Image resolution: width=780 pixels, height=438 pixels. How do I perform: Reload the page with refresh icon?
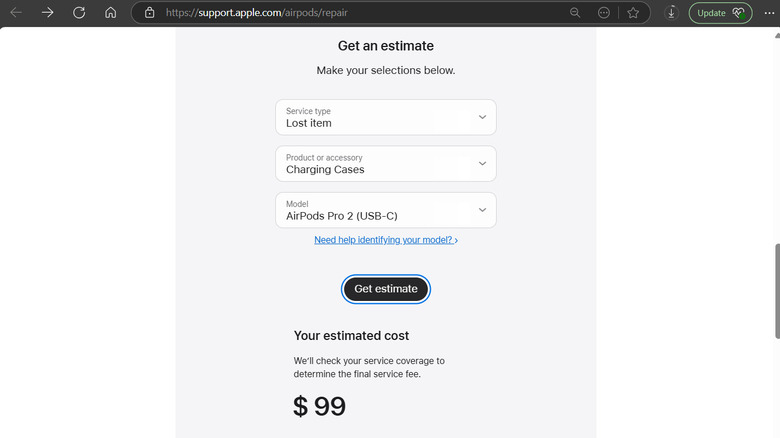click(x=79, y=13)
